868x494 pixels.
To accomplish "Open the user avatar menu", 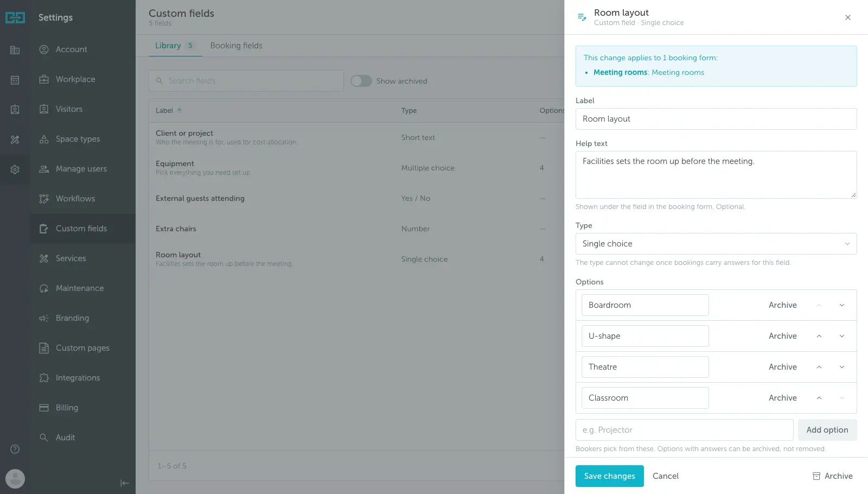I will click(15, 479).
